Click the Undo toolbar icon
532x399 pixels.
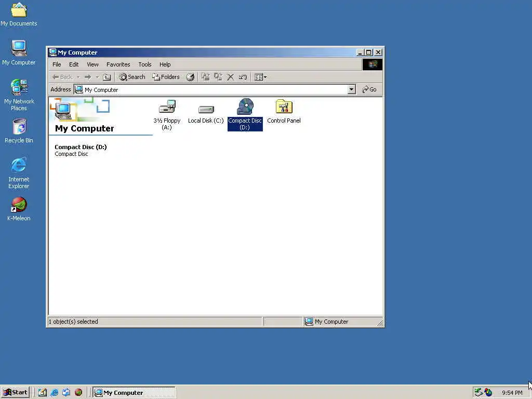243,77
